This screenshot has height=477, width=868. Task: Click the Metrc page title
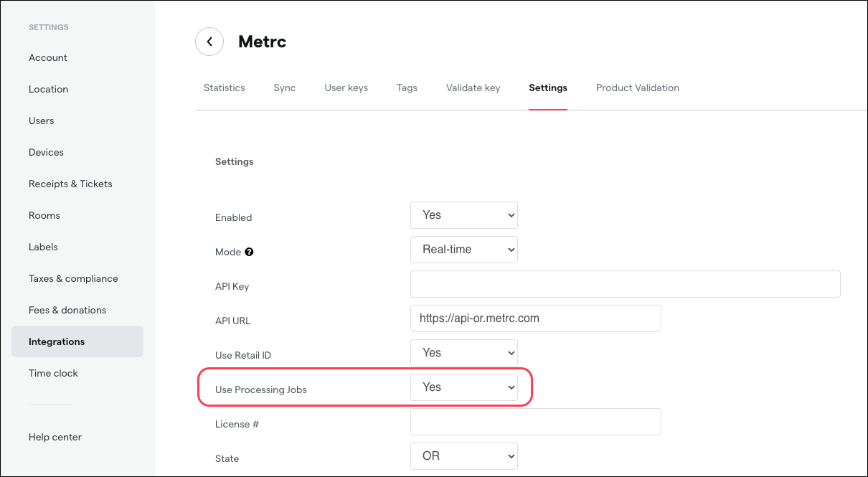pyautogui.click(x=263, y=42)
